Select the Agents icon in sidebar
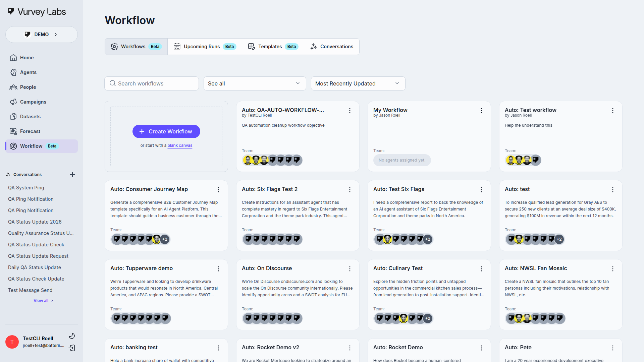Screen dimensions: 644x362 coord(13,72)
